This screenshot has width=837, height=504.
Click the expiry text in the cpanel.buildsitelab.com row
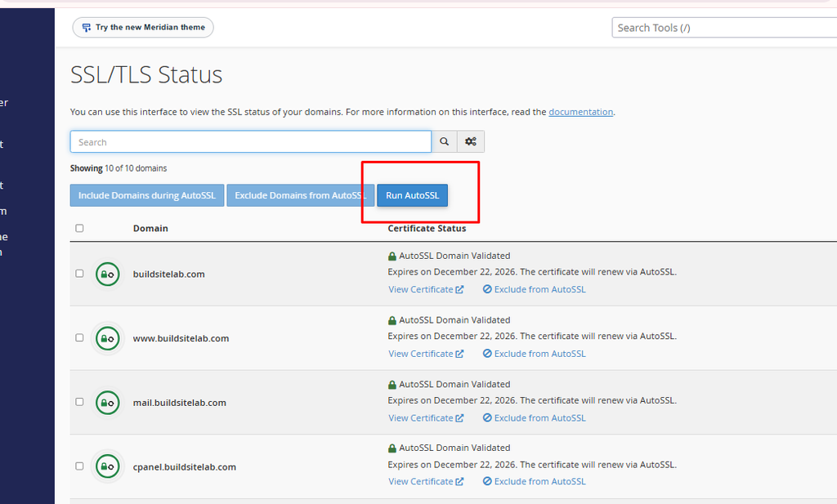click(532, 465)
